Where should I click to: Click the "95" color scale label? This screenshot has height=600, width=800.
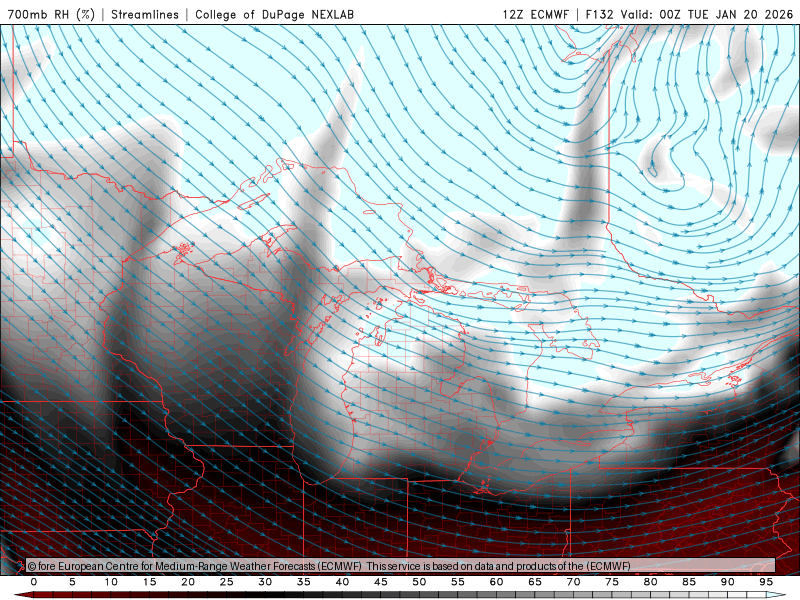tap(766, 582)
